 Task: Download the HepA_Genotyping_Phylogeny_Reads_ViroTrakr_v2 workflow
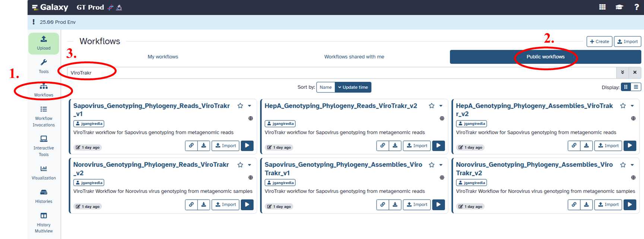395,146
